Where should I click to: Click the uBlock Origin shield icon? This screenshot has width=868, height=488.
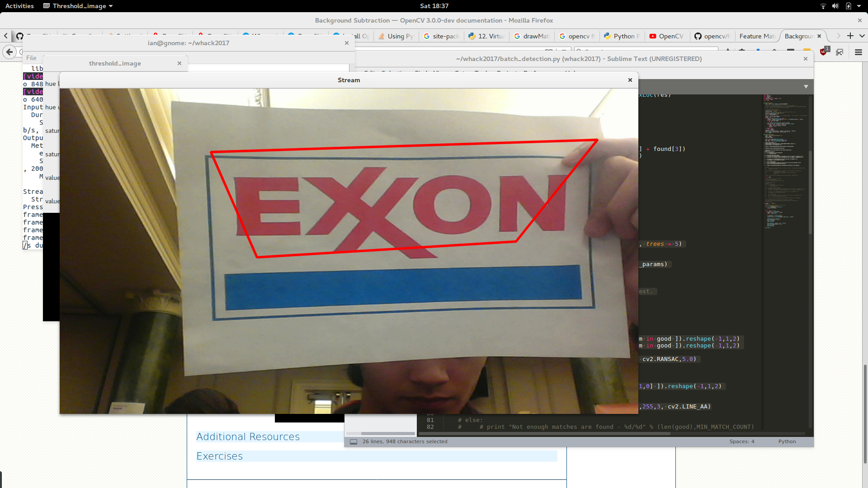(x=824, y=52)
